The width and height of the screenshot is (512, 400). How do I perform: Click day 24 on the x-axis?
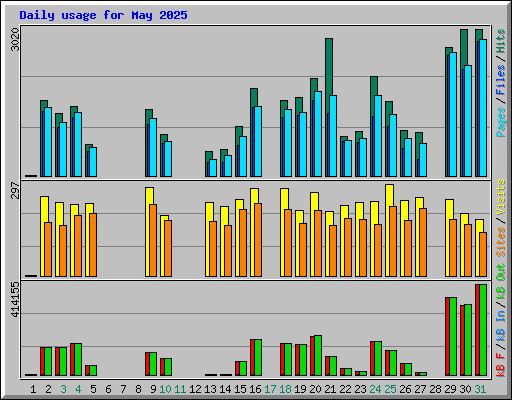[x=375, y=389]
